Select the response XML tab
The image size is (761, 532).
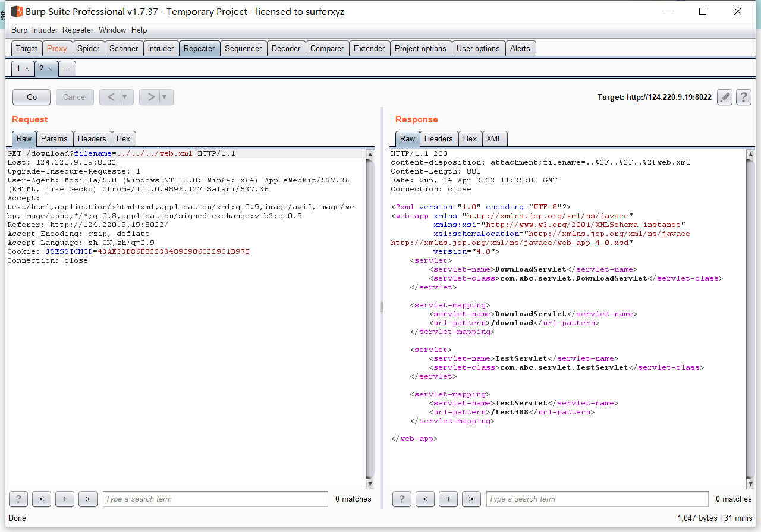coord(494,138)
